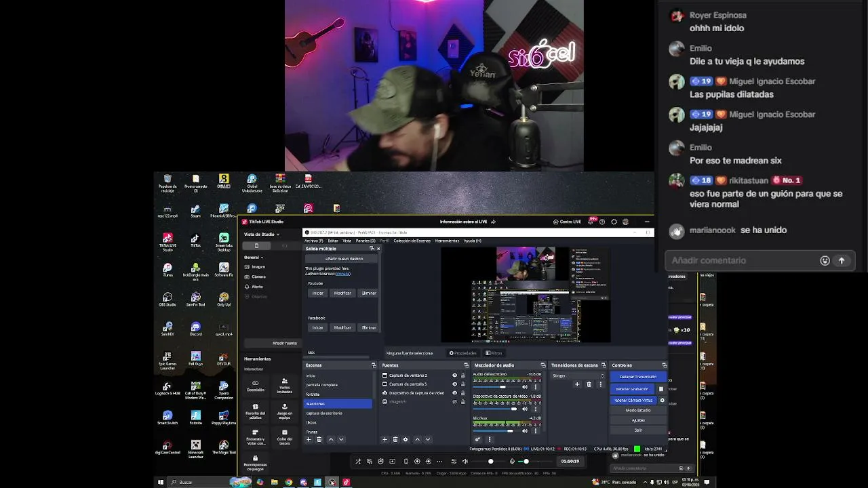This screenshot has width=868, height=488.
Task: Open the Fall Guys desktop shortcut
Action: 195,358
